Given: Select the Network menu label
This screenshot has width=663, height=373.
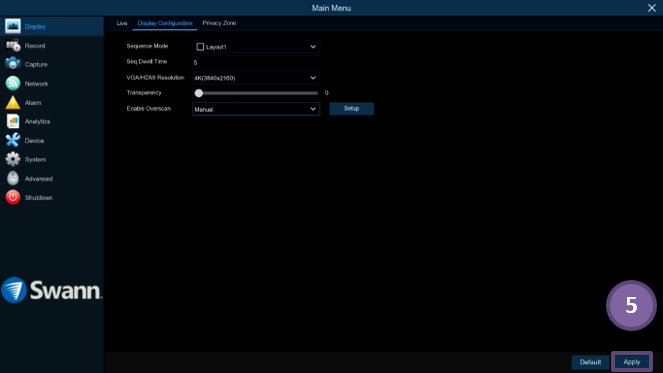Looking at the screenshot, I should [36, 84].
